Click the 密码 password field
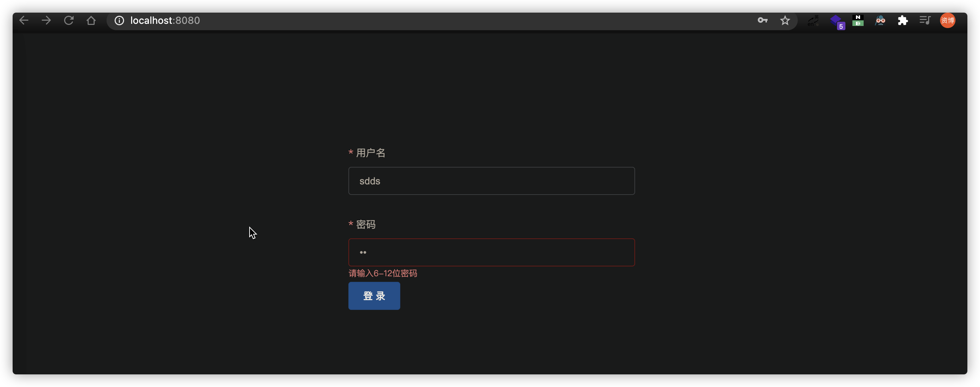Image resolution: width=980 pixels, height=387 pixels. [491, 252]
